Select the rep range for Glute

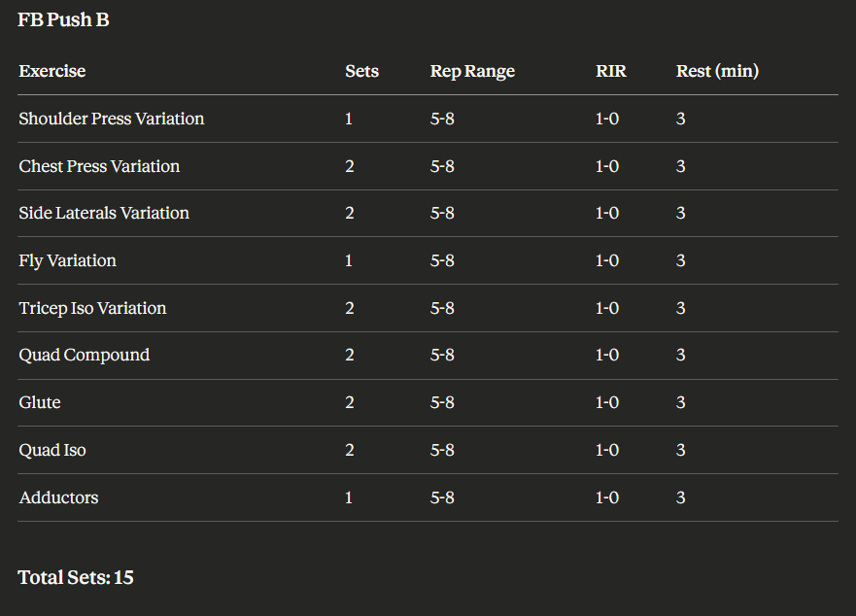tap(442, 402)
